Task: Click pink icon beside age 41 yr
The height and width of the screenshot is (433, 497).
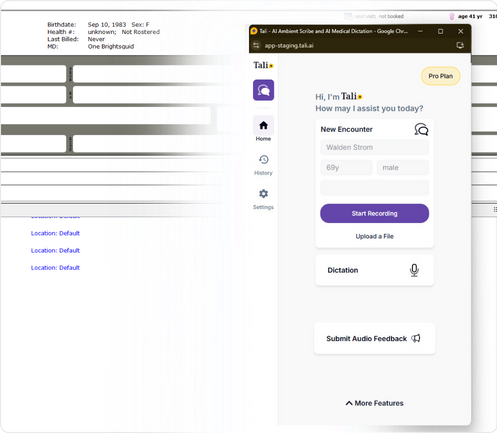Action: click(452, 16)
